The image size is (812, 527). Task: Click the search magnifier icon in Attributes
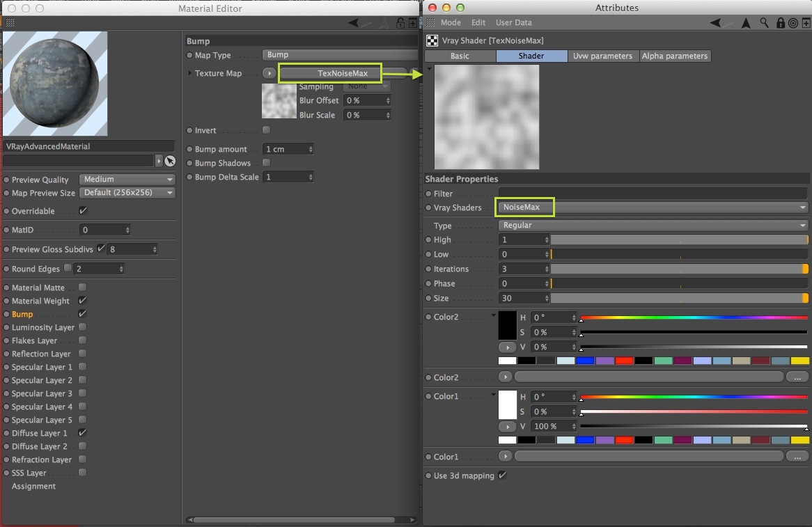coord(764,23)
